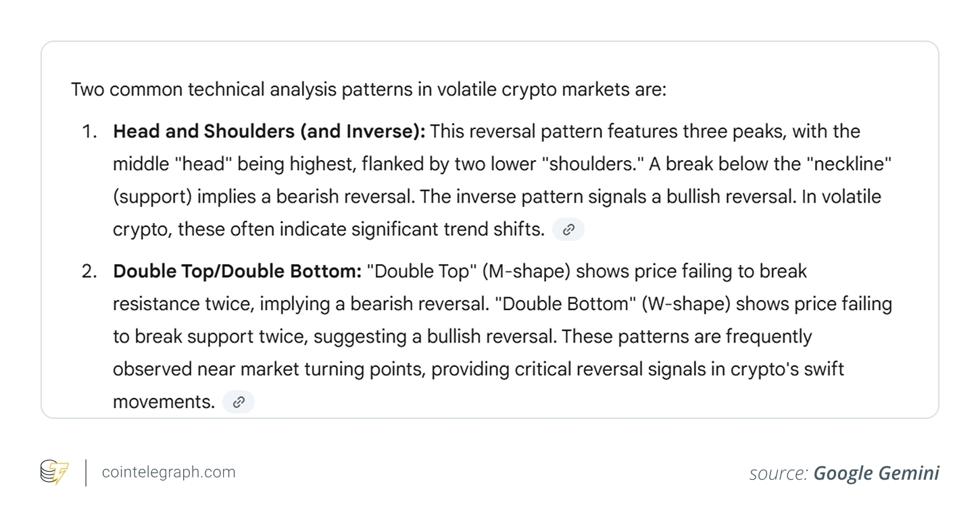The height and width of the screenshot is (527, 980).
Task: Click the "source:" label
Action: click(x=778, y=473)
